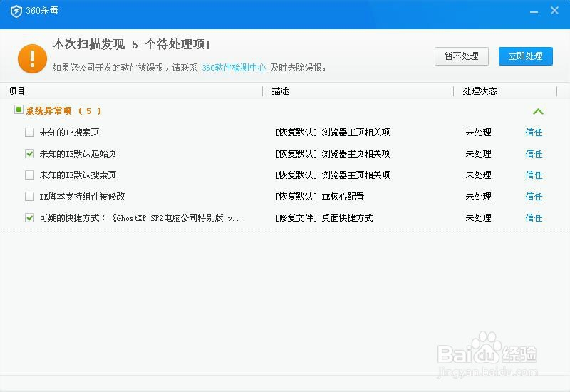
Task: Collapse the 系统异常项 group with green chevron
Action: coord(538,112)
